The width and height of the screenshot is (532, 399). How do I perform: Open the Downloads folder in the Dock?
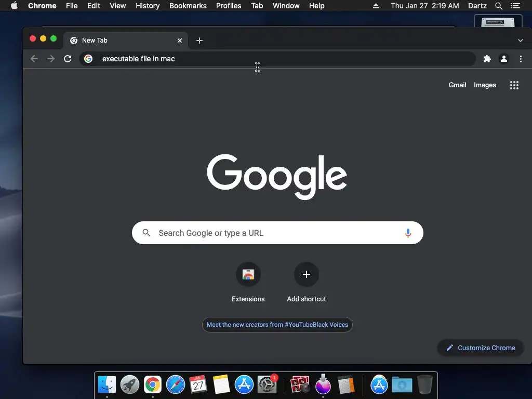click(402, 385)
